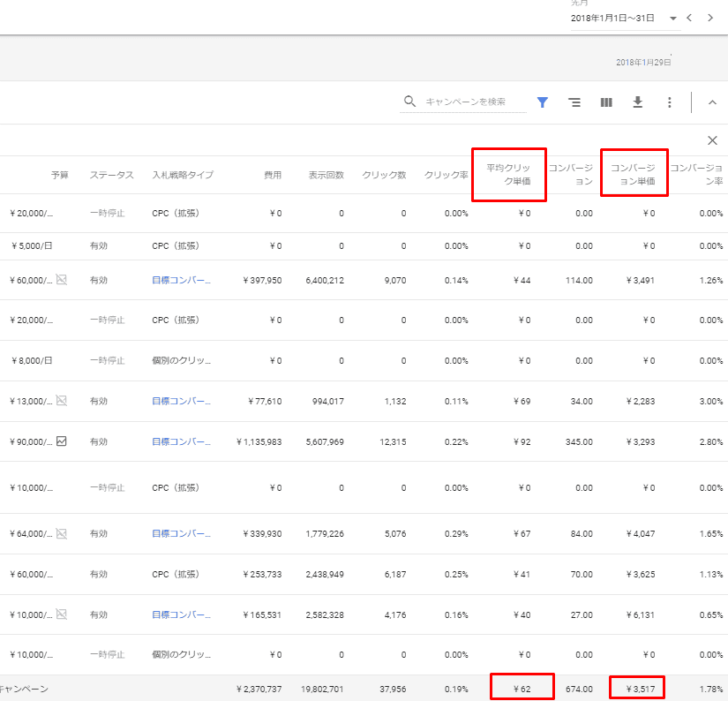728x701 pixels.
Task: Click the キャンペーンを検索 search field
Action: [x=472, y=102]
